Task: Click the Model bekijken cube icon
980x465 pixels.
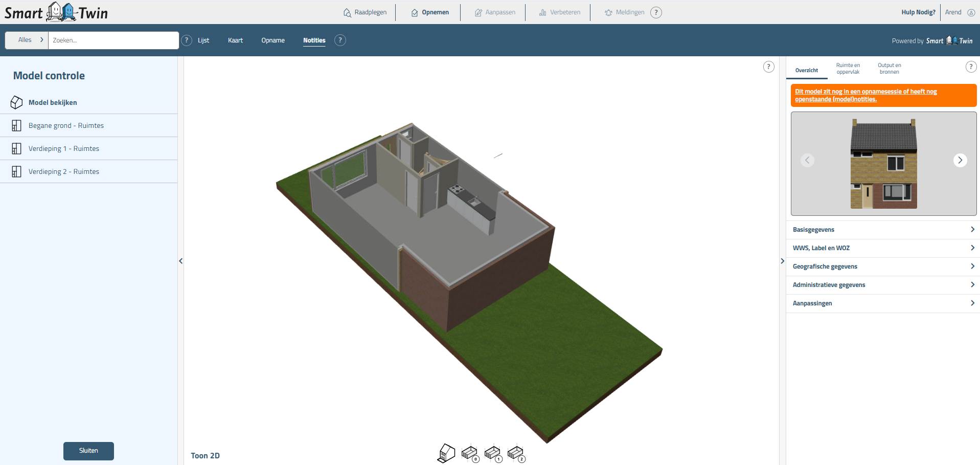Action: tap(16, 102)
